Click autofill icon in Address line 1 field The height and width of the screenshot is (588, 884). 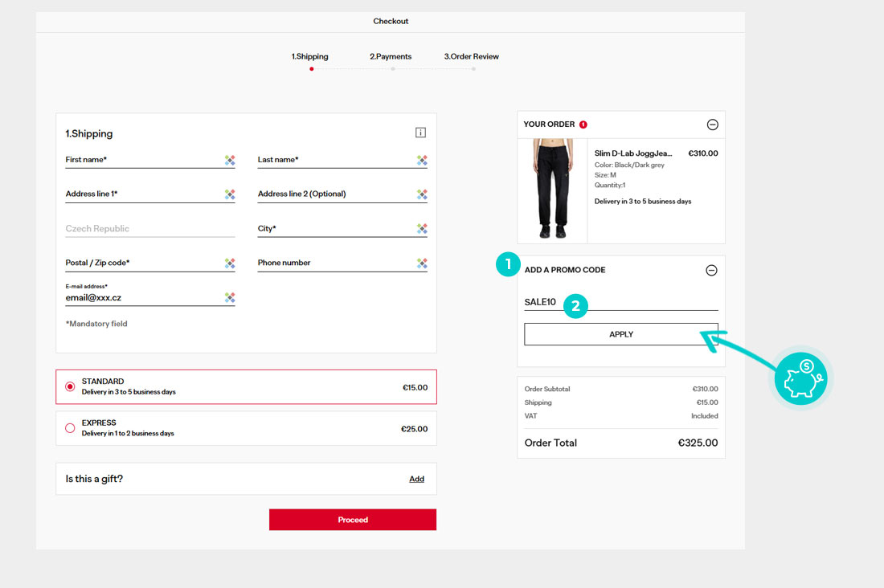(x=230, y=194)
